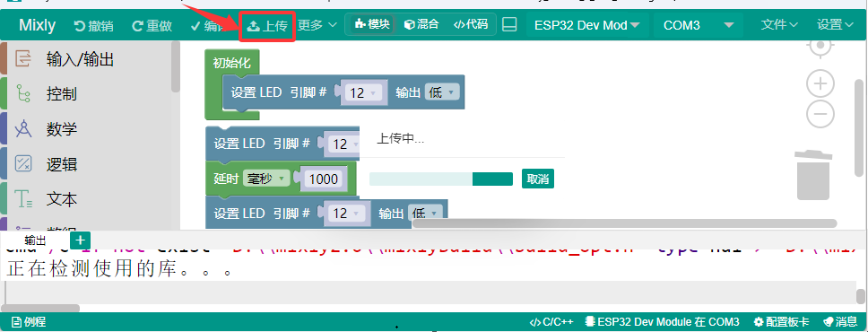This screenshot has width=868, height=332.
Task: Open 毫秒 unit dropdown in 延时 block
Action: 266,179
